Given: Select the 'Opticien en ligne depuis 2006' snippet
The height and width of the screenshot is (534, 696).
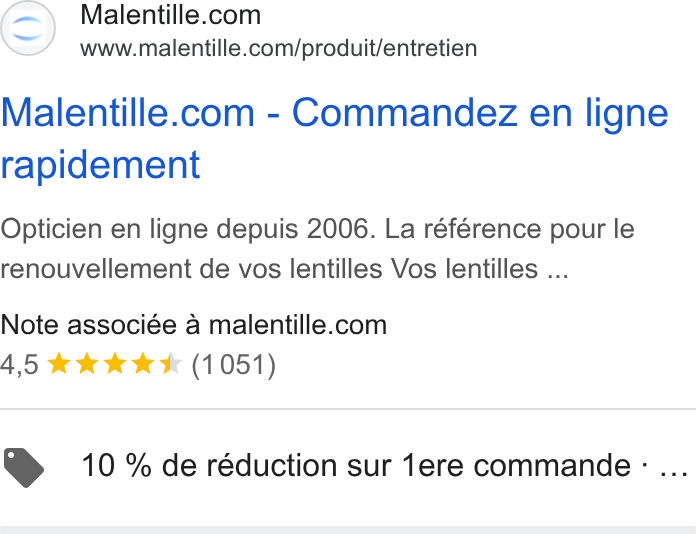Looking at the screenshot, I should pos(188,229).
